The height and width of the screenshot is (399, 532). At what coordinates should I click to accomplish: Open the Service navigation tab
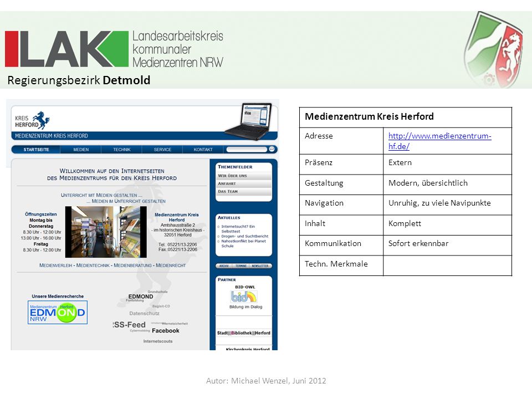tap(162, 150)
